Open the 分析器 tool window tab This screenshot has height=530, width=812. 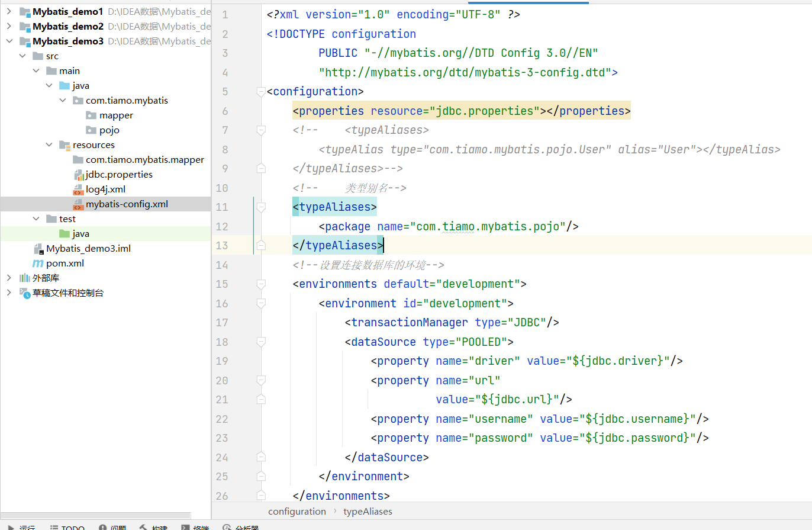pyautogui.click(x=241, y=526)
